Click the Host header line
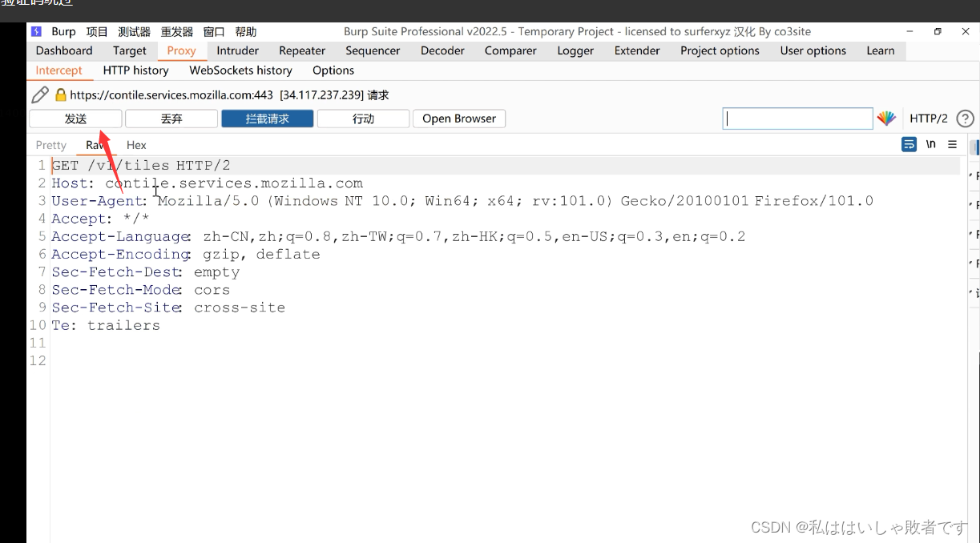Viewport: 980px width, 543px height. point(208,183)
